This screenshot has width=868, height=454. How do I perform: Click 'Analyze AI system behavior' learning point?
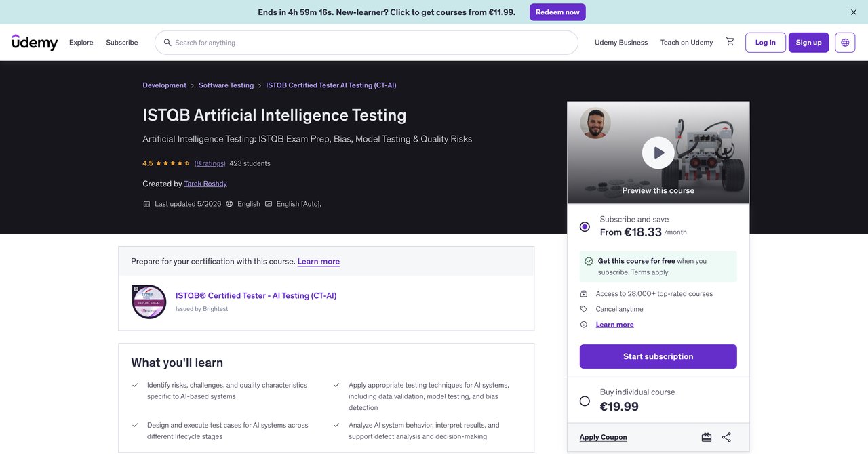click(x=424, y=431)
